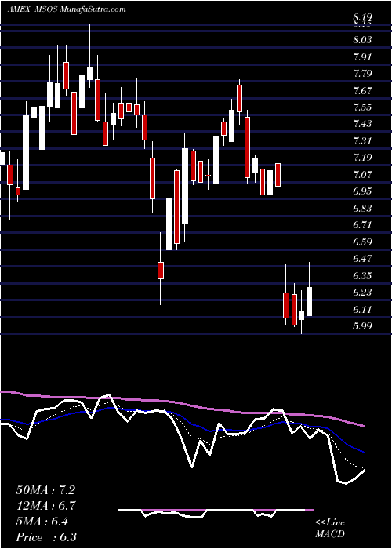
Task: Click the 6.11 price axis label
Action: [363, 309]
